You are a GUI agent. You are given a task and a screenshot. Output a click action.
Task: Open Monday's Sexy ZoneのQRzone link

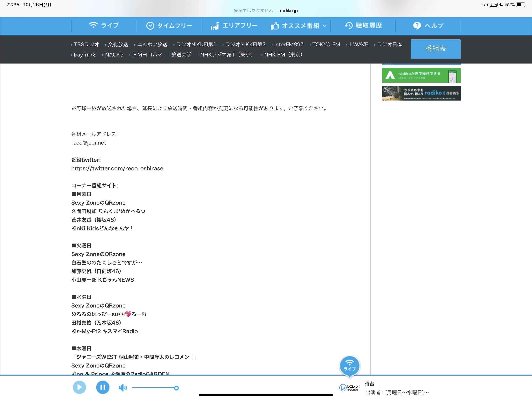tap(98, 203)
